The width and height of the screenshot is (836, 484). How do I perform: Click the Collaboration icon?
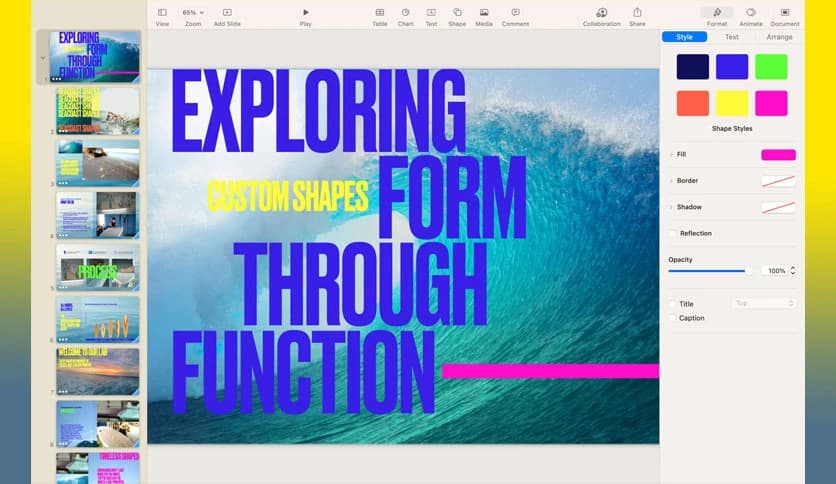(601, 12)
